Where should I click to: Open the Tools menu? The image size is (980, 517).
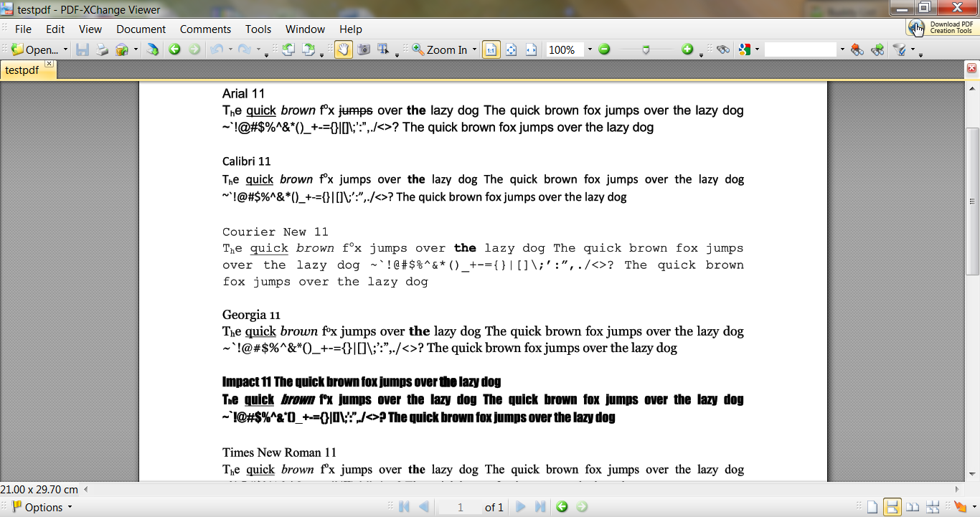click(258, 29)
